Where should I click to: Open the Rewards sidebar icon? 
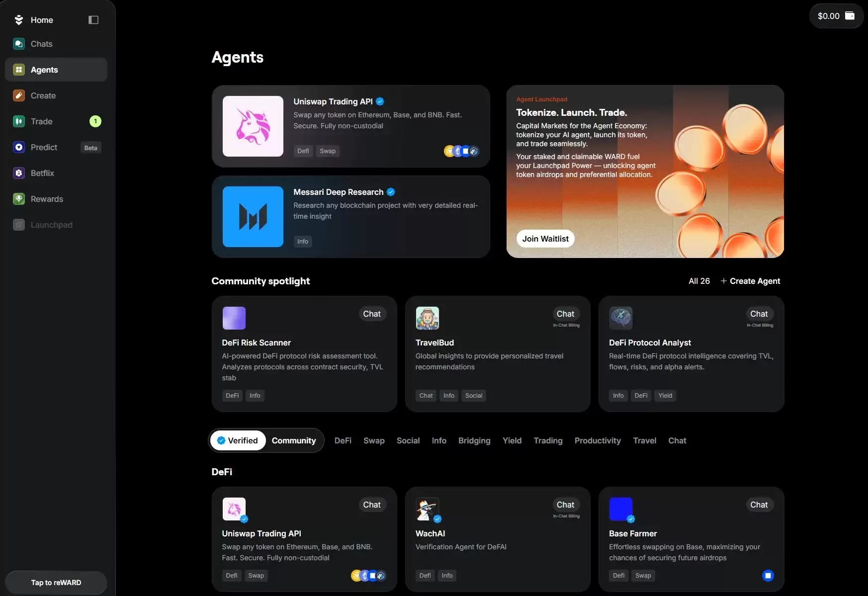19,199
